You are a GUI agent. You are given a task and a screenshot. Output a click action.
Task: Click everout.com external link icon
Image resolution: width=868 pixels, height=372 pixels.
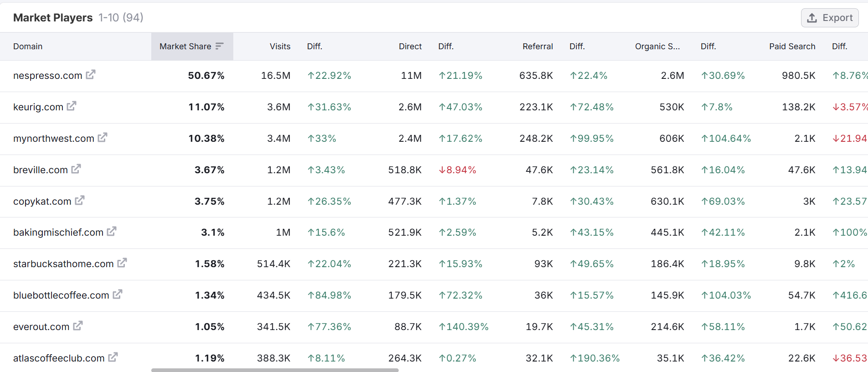pyautogui.click(x=78, y=325)
